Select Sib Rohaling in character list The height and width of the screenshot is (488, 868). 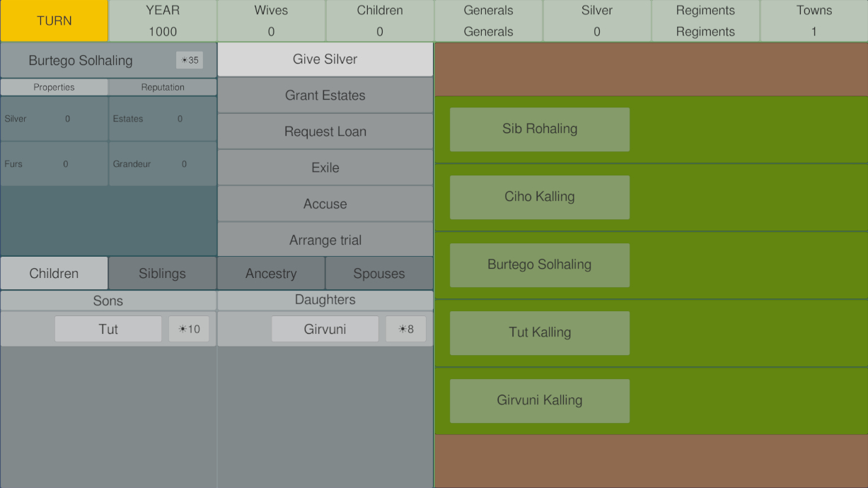(540, 129)
